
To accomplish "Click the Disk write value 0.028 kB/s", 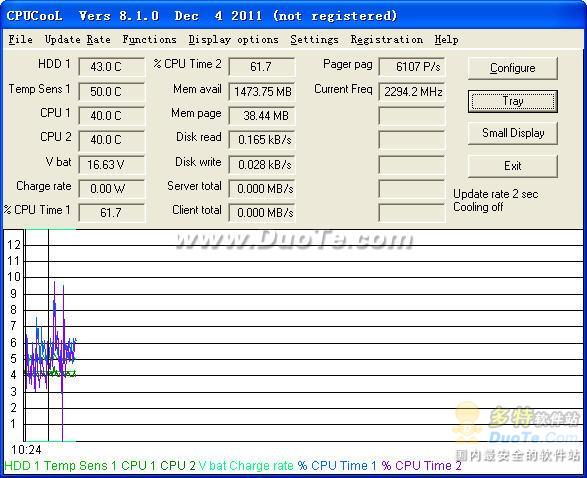I will (262, 164).
